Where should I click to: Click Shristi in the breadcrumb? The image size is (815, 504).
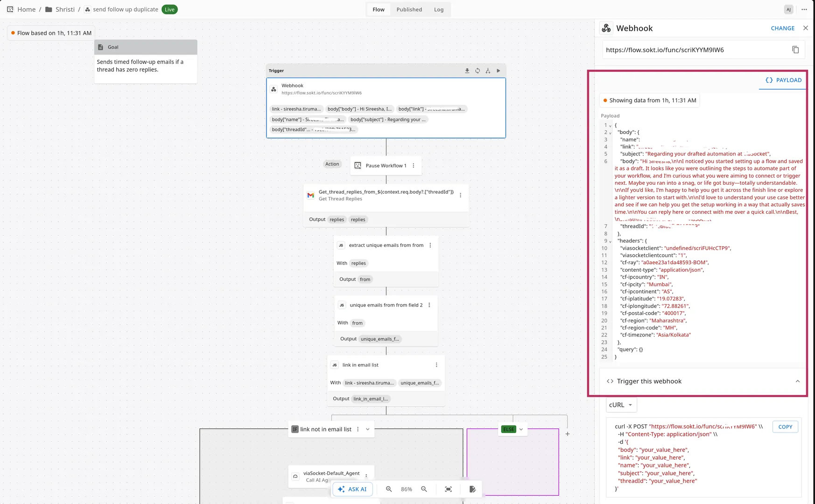pos(65,9)
